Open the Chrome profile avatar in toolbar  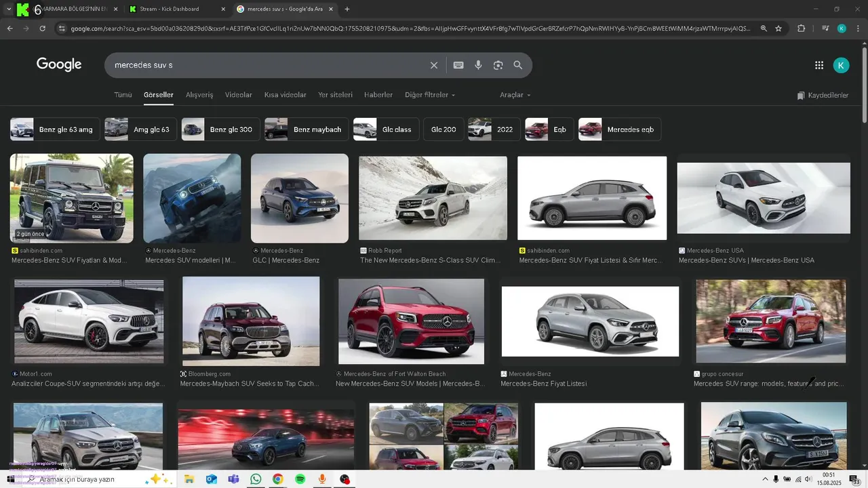coord(842,28)
